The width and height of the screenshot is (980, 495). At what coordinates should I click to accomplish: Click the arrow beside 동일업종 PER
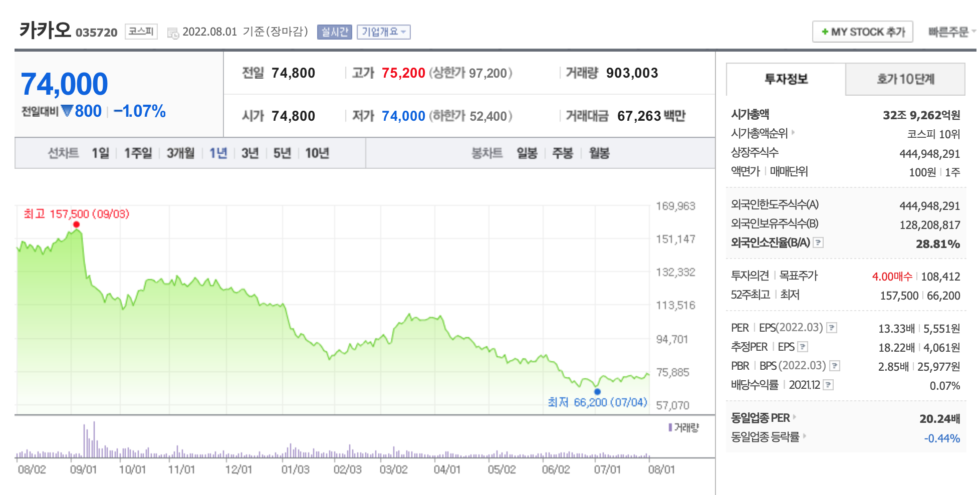tap(795, 417)
